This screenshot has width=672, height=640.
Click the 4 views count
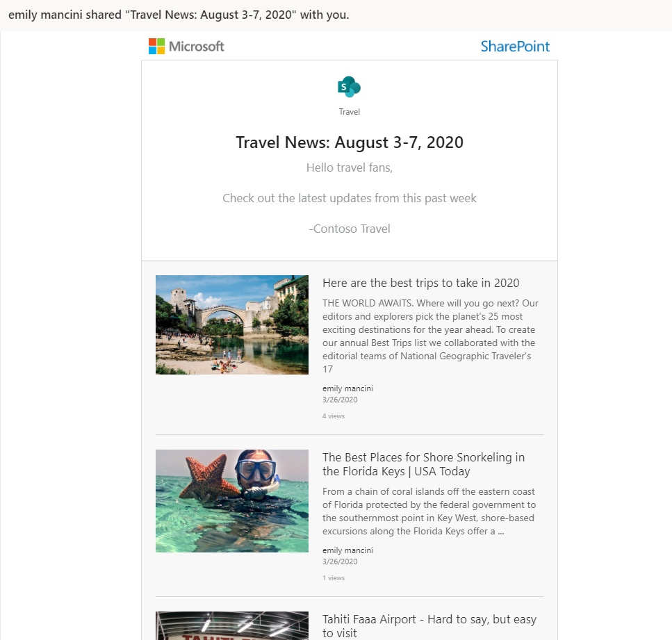pyautogui.click(x=334, y=416)
